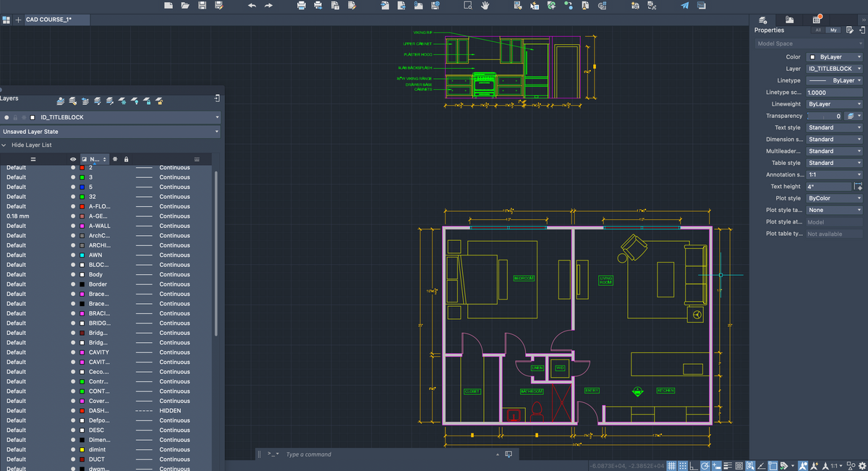Image resolution: width=868 pixels, height=471 pixels.
Task: Click the All filter in the Properties panel
Action: point(818,30)
